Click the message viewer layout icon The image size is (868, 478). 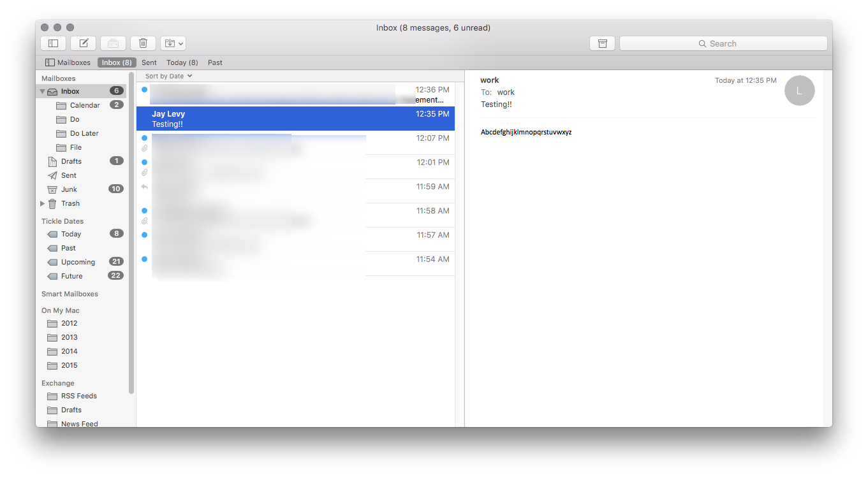coord(53,43)
